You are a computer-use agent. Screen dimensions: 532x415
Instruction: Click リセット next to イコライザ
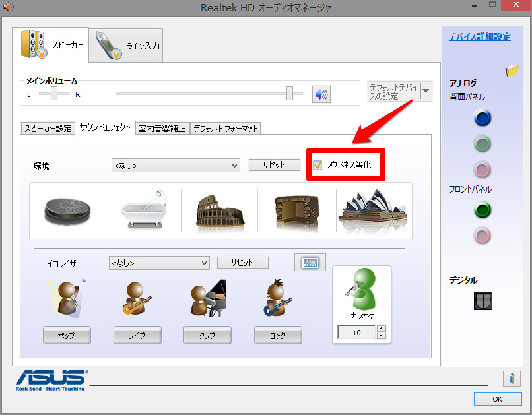(243, 263)
